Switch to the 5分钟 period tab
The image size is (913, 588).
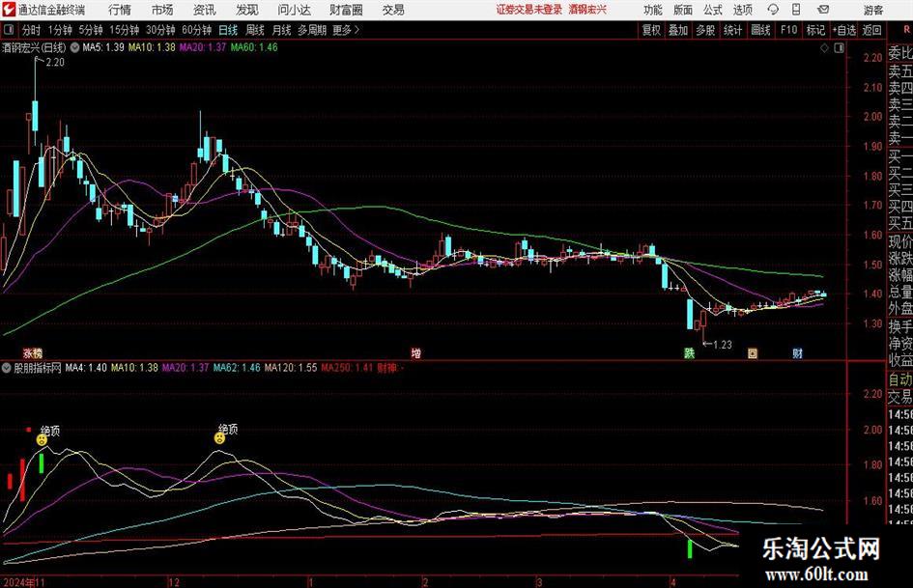(x=90, y=30)
